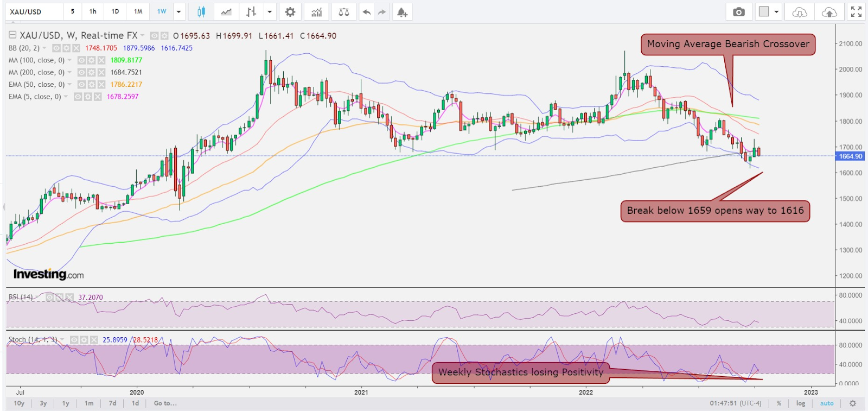
Task: Open XAU/USD series settings gear
Action: [x=164, y=36]
